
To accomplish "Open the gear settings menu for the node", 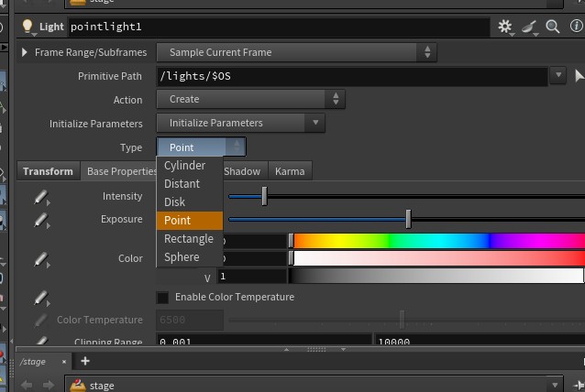I will 506,27.
